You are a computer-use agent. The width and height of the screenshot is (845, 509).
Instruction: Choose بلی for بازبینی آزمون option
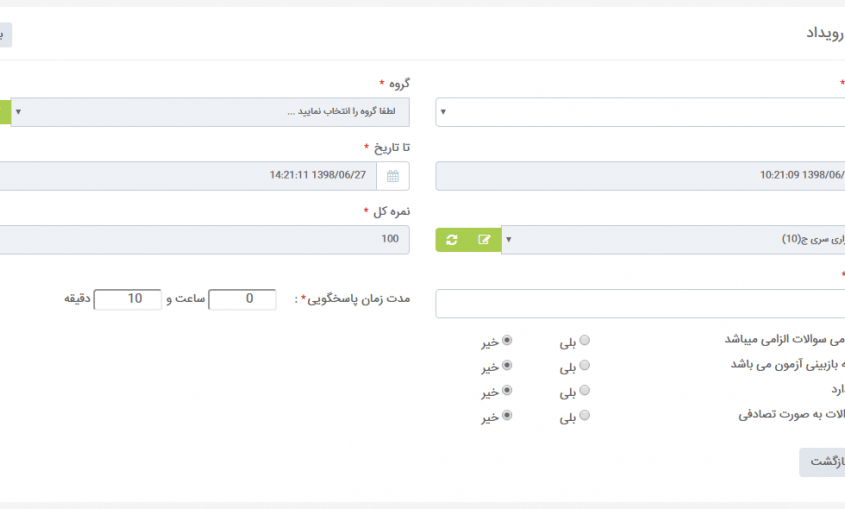coord(585,365)
